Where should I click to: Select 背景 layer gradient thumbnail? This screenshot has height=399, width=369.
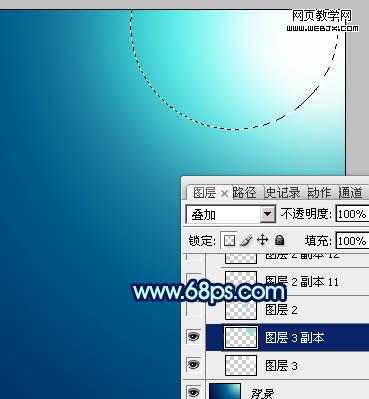(225, 391)
